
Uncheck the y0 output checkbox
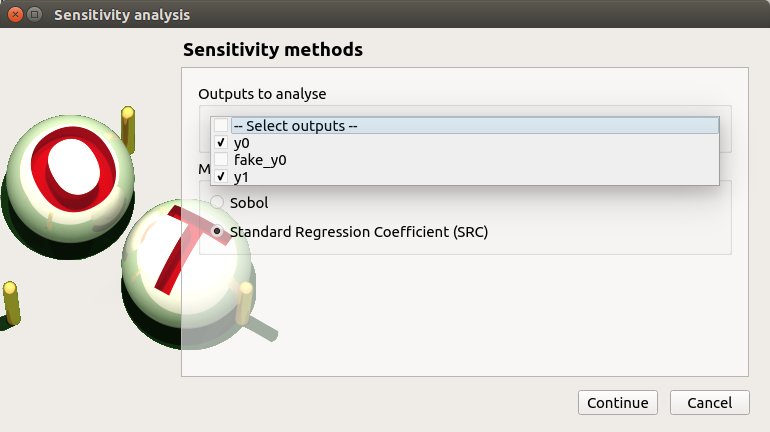tap(221, 143)
